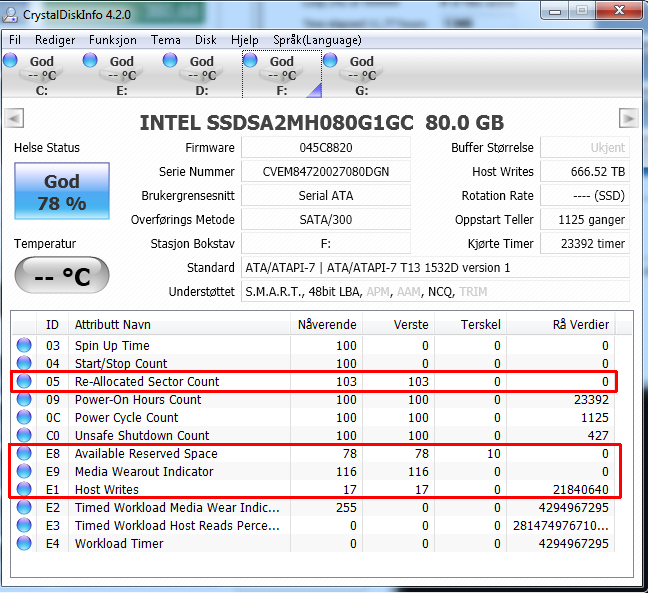Click the blue status orb for disk E:
648x593 pixels.
90,60
